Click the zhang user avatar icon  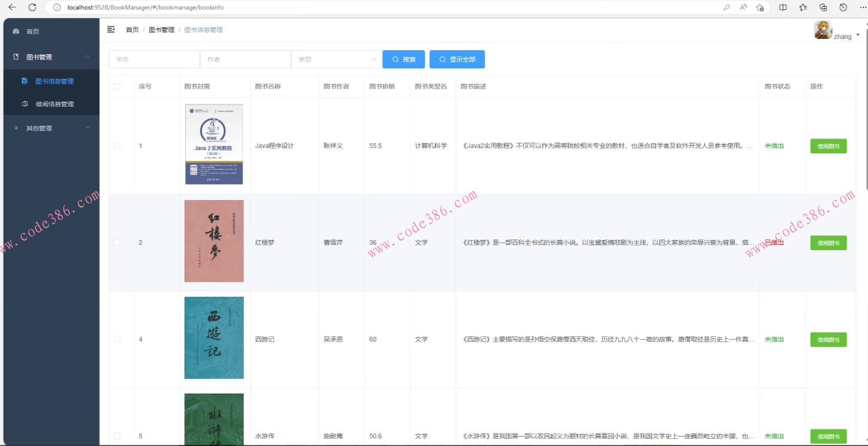(822, 30)
